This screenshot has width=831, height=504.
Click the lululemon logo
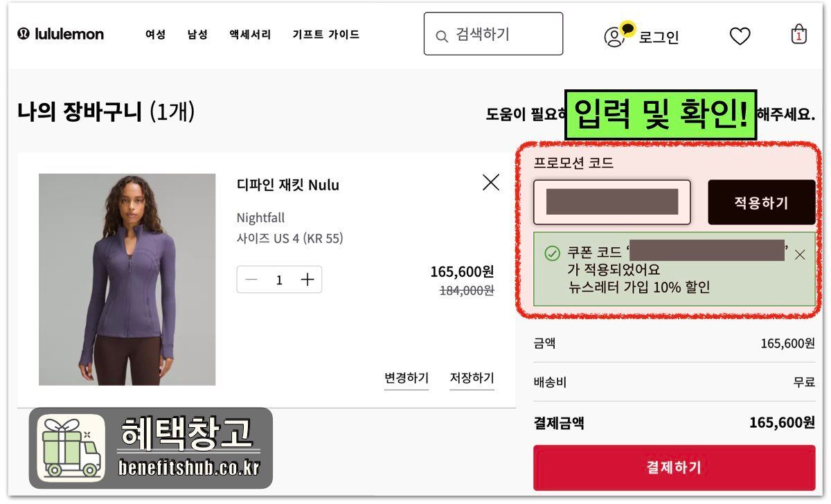pyautogui.click(x=60, y=34)
